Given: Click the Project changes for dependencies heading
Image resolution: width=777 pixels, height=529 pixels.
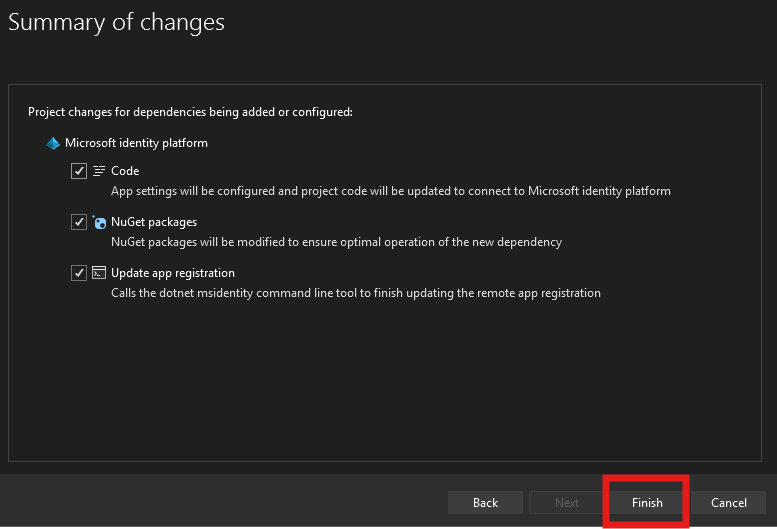Looking at the screenshot, I should point(190,112).
